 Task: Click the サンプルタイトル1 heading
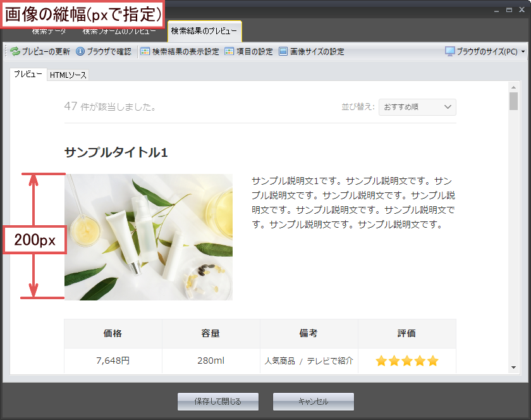coord(116,152)
